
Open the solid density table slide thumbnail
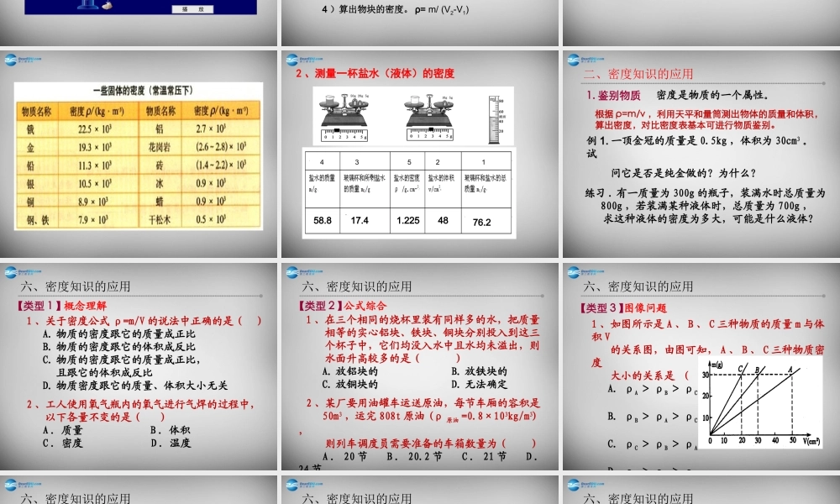[x=139, y=155]
